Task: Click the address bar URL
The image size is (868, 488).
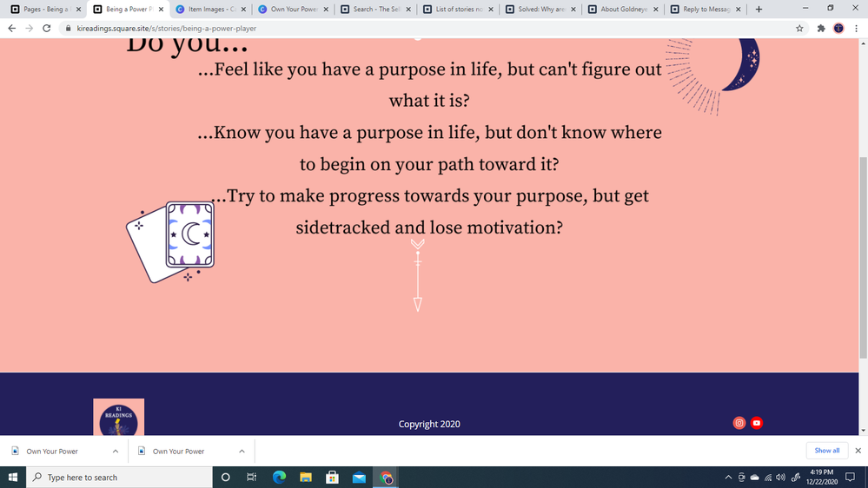Action: (166, 28)
